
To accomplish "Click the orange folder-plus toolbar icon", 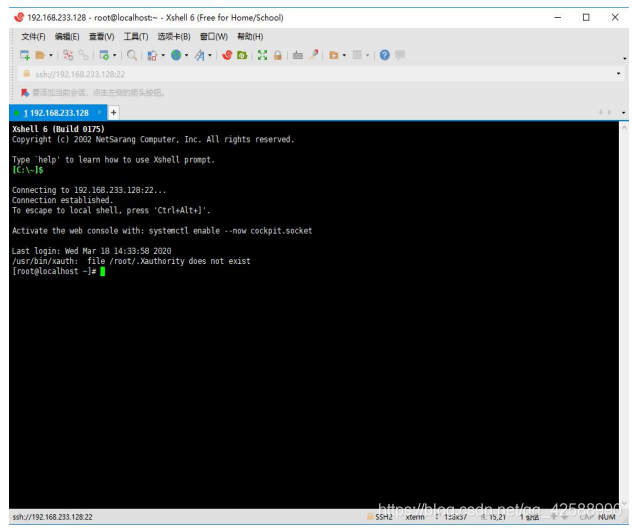I will (333, 55).
